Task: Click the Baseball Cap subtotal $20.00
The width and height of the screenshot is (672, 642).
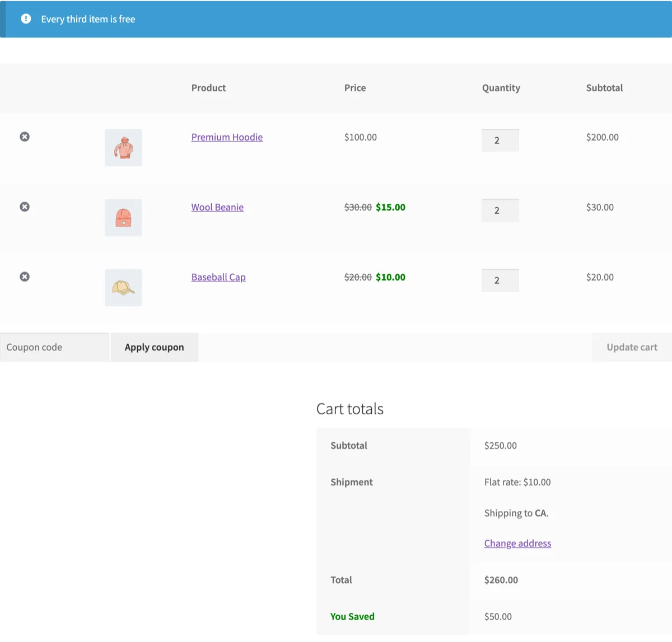Action: click(x=600, y=277)
